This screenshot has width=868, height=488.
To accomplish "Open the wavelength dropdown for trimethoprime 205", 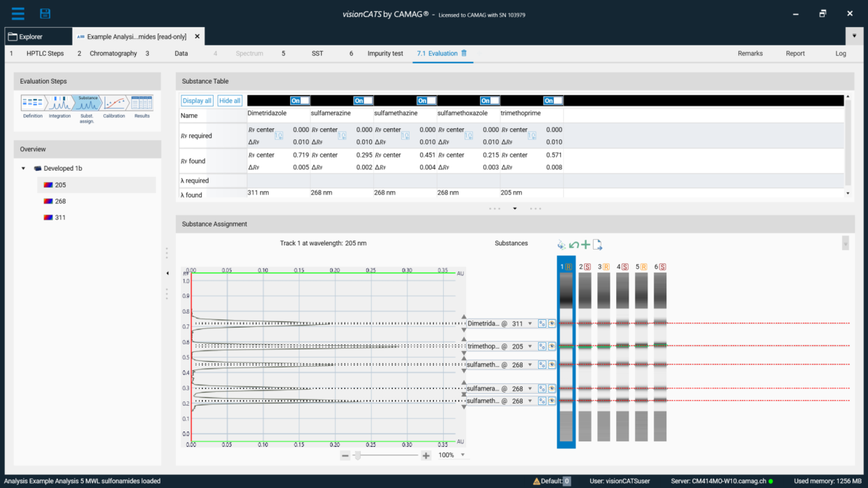I will (530, 346).
